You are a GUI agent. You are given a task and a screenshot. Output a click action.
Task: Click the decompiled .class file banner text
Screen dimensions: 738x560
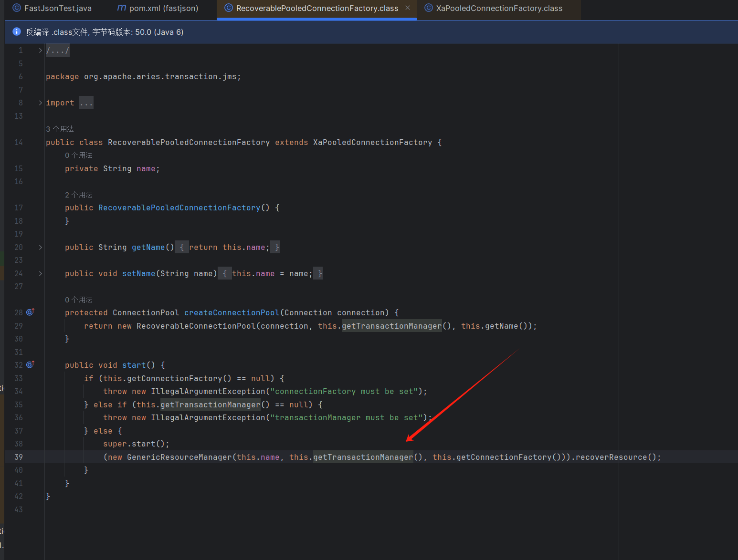point(105,32)
